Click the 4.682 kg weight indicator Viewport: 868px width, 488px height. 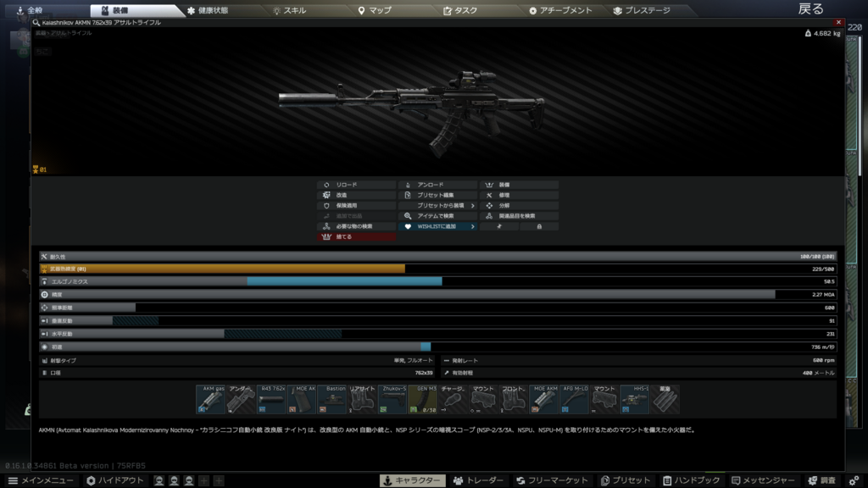tap(822, 34)
